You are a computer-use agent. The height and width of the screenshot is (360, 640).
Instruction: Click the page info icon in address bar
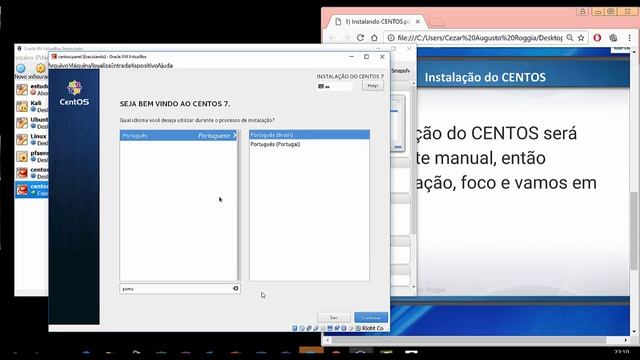(391, 38)
